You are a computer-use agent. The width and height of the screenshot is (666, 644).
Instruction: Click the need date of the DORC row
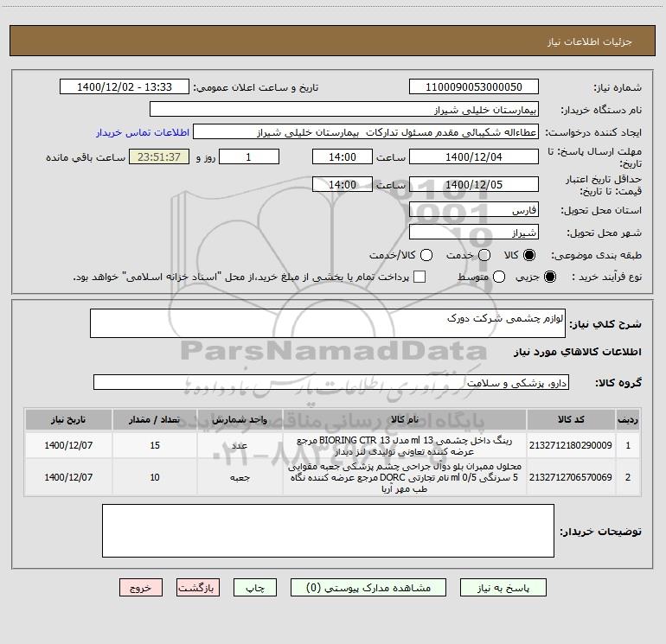point(68,477)
